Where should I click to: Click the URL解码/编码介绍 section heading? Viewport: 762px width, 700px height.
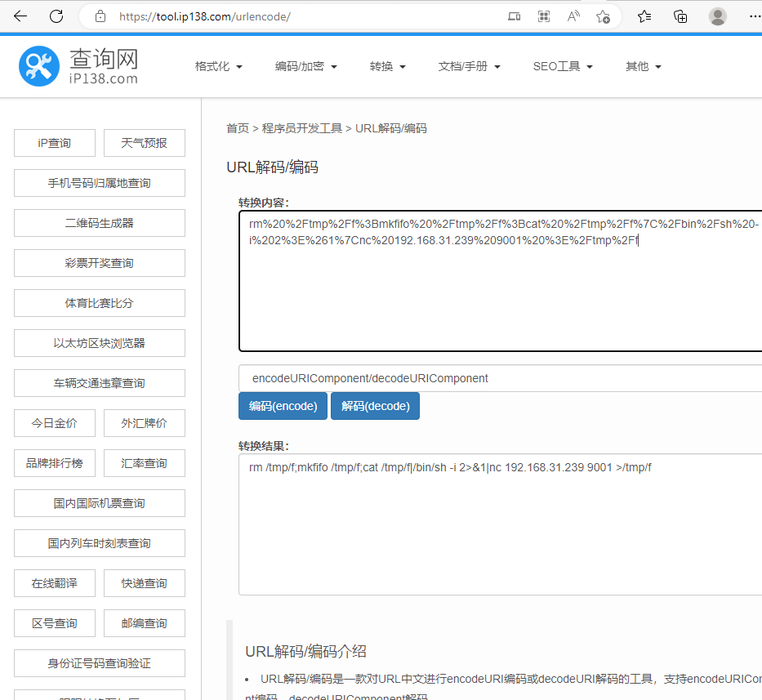pyautogui.click(x=305, y=651)
